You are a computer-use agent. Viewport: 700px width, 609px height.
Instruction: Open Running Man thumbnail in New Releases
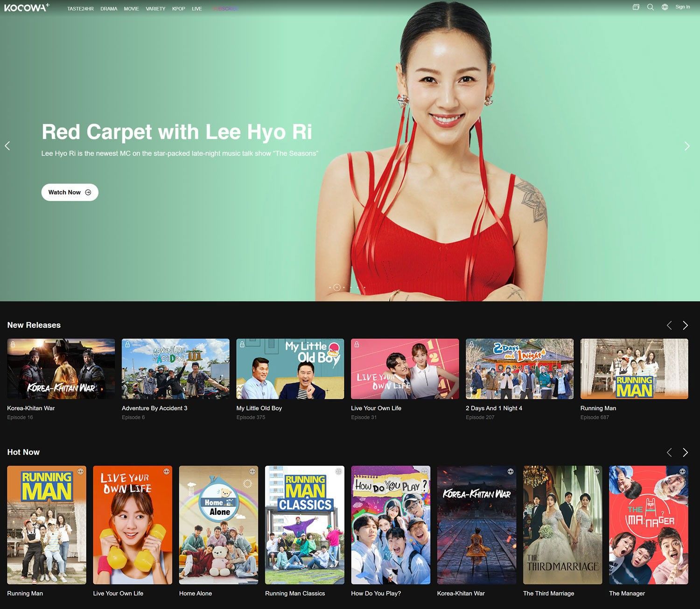tap(634, 369)
